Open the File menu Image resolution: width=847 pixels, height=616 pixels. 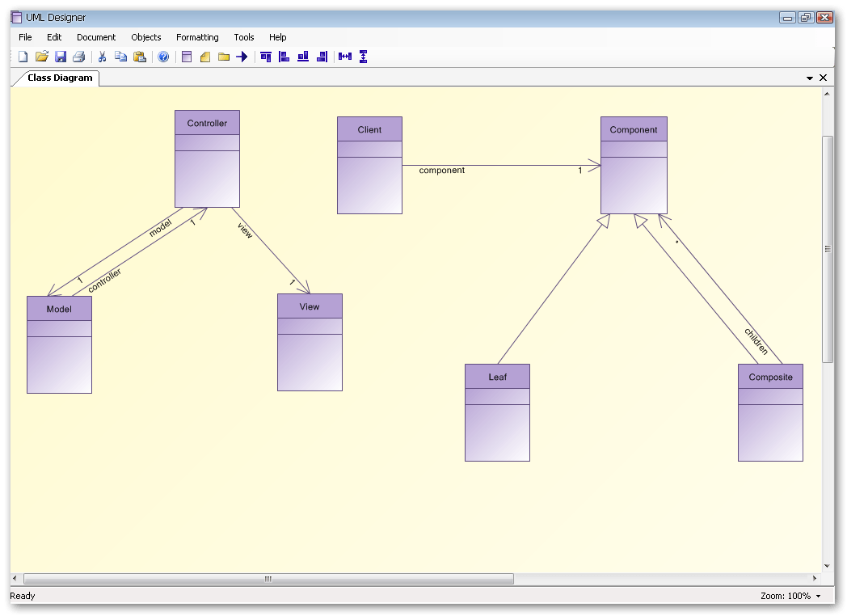25,37
